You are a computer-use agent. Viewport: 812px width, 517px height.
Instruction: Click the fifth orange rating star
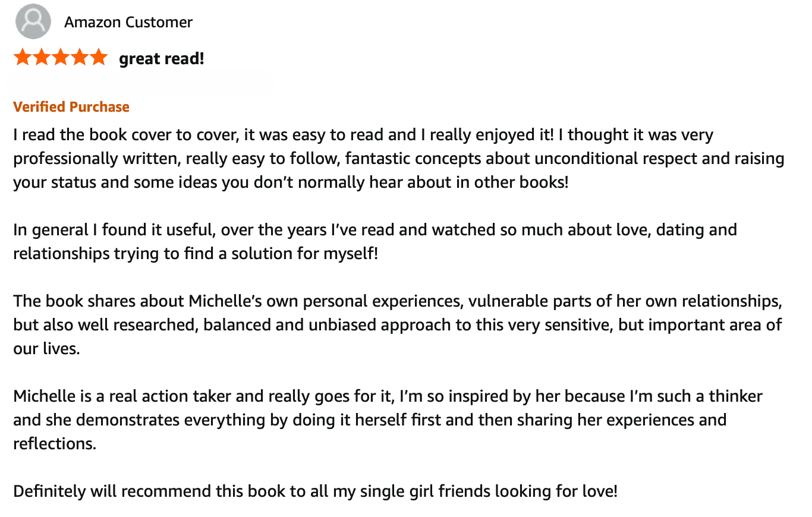pos(97,58)
